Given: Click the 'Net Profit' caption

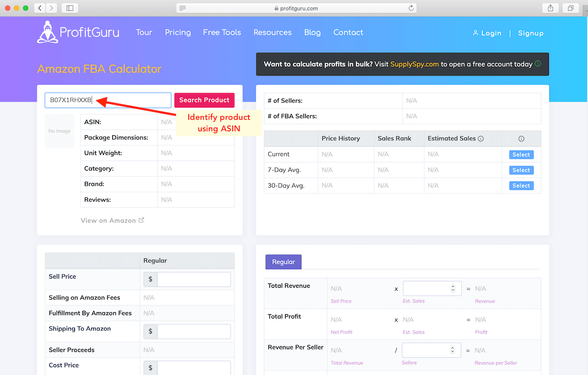Looking at the screenshot, I should coord(342,332).
